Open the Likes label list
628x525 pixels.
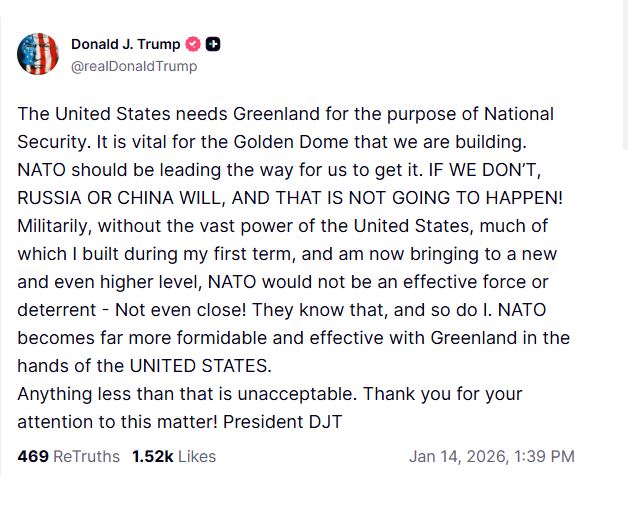tap(197, 456)
